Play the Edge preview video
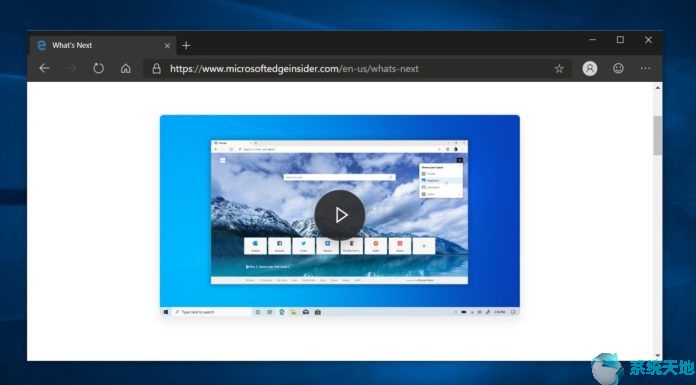 coord(340,215)
